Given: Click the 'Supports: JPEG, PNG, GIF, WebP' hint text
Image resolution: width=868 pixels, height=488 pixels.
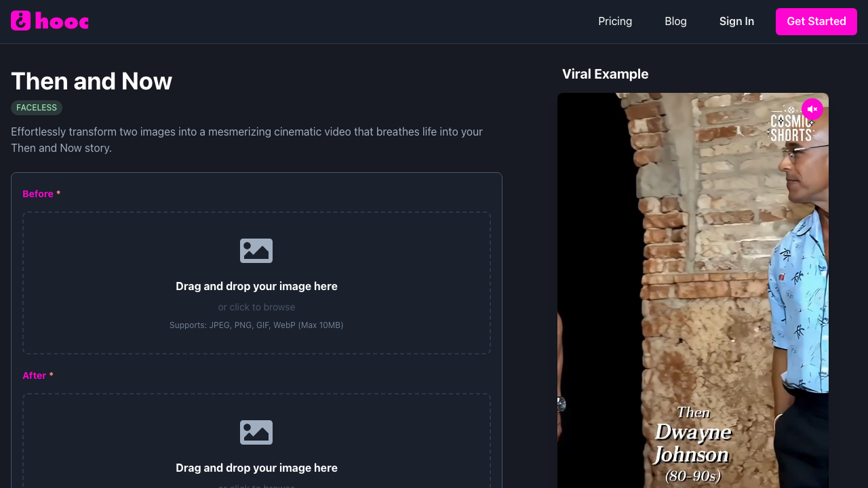Looking at the screenshot, I should coord(256,325).
